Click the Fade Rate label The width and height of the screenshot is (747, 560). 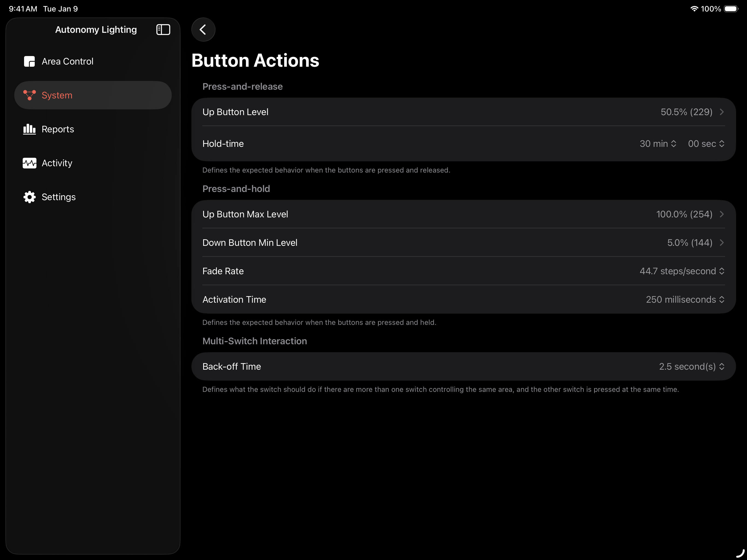(x=223, y=271)
